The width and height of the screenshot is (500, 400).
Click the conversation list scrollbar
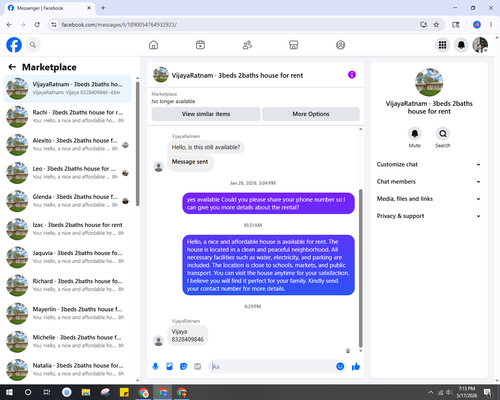point(137,143)
